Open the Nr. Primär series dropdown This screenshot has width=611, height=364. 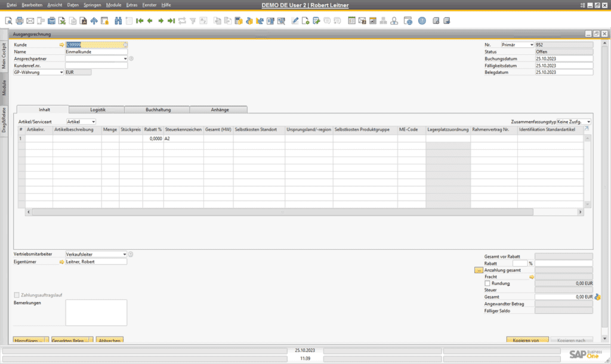532,45
